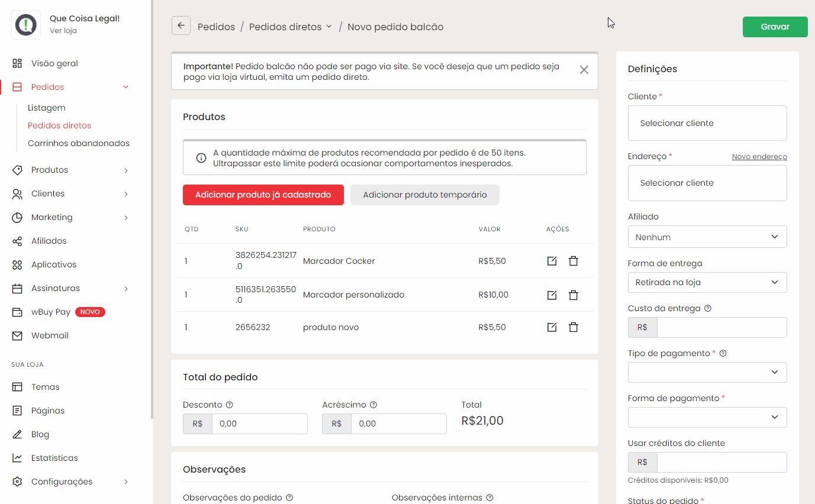
Task: Delete the produto novo row
Action: pos(573,327)
